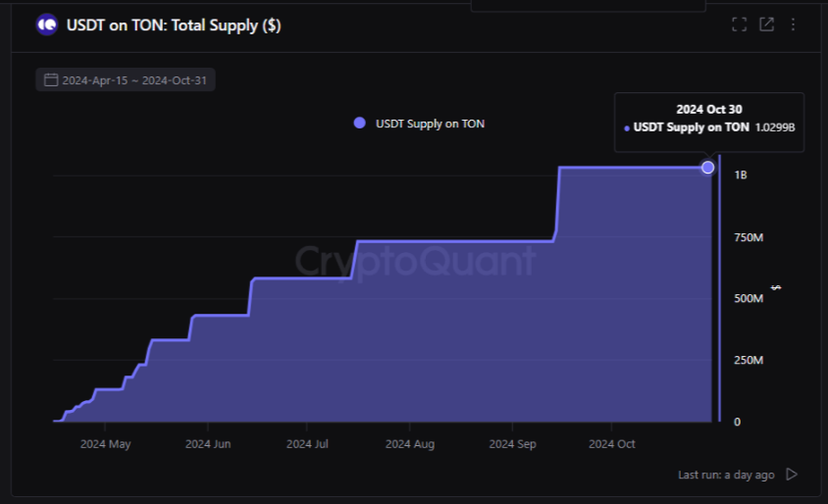The image size is (828, 504).
Task: Click the purple legend dot for USDT Supply
Action: (x=359, y=123)
